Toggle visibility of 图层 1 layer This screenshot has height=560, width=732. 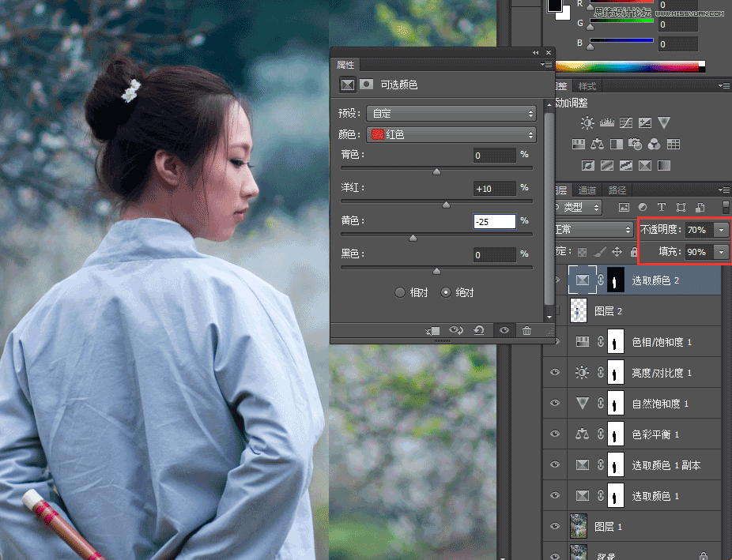point(555,526)
